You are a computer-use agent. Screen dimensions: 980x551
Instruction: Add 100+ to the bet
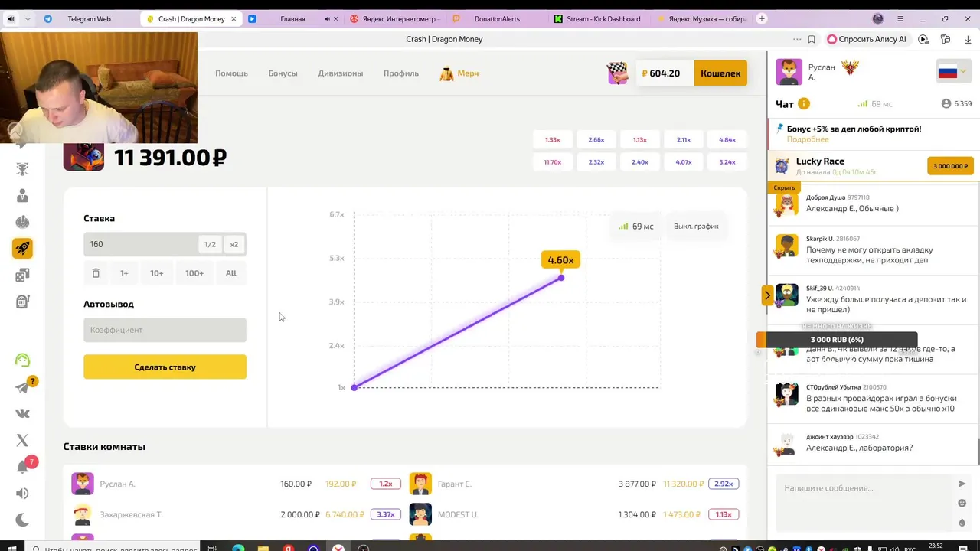pyautogui.click(x=194, y=273)
